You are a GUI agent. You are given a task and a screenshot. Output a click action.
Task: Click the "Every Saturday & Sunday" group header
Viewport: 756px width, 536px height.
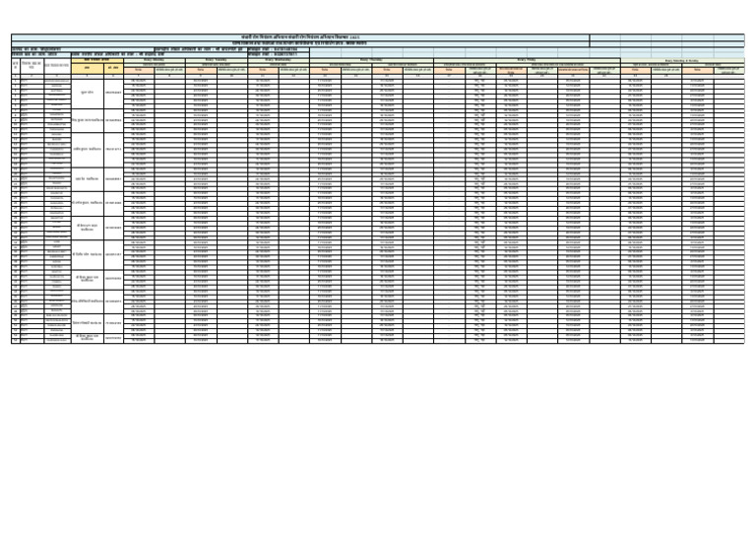point(682,61)
